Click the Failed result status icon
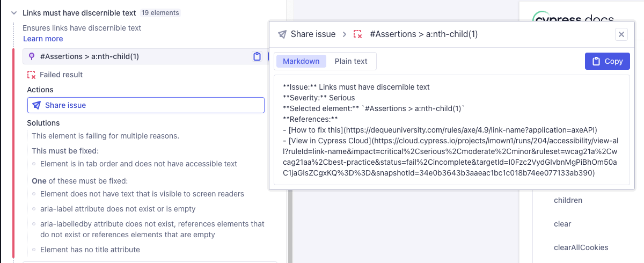 coord(32,75)
